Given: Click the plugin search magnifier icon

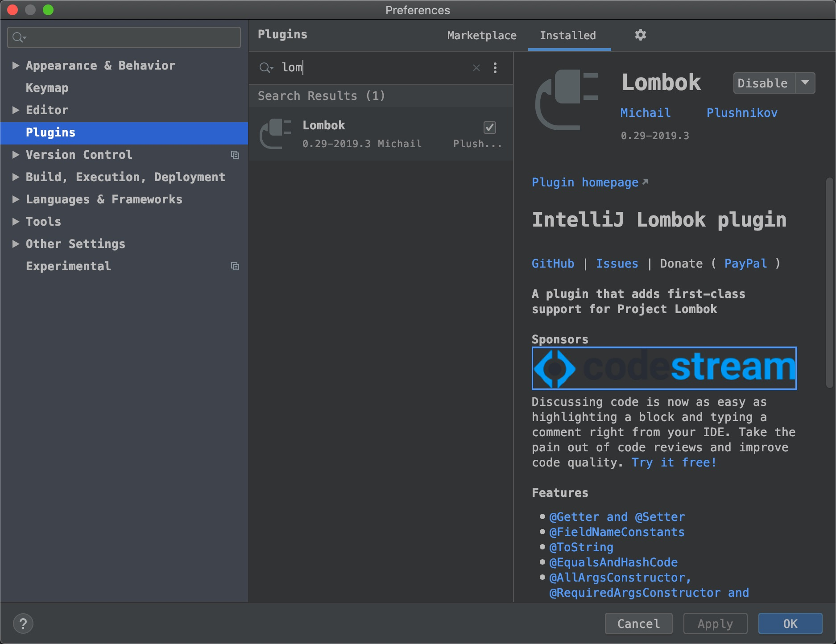Looking at the screenshot, I should click(266, 68).
